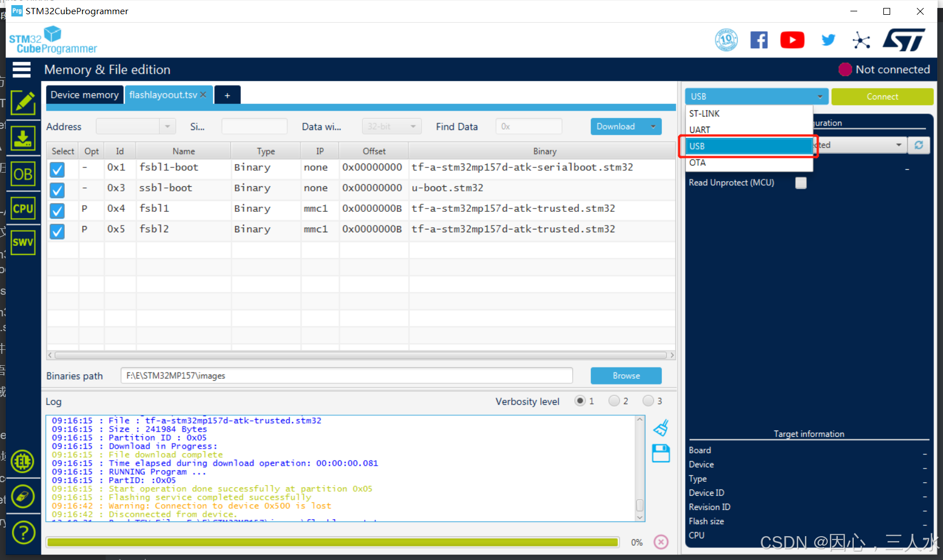Enable Read Unprotect (MCU) checkbox

(801, 183)
